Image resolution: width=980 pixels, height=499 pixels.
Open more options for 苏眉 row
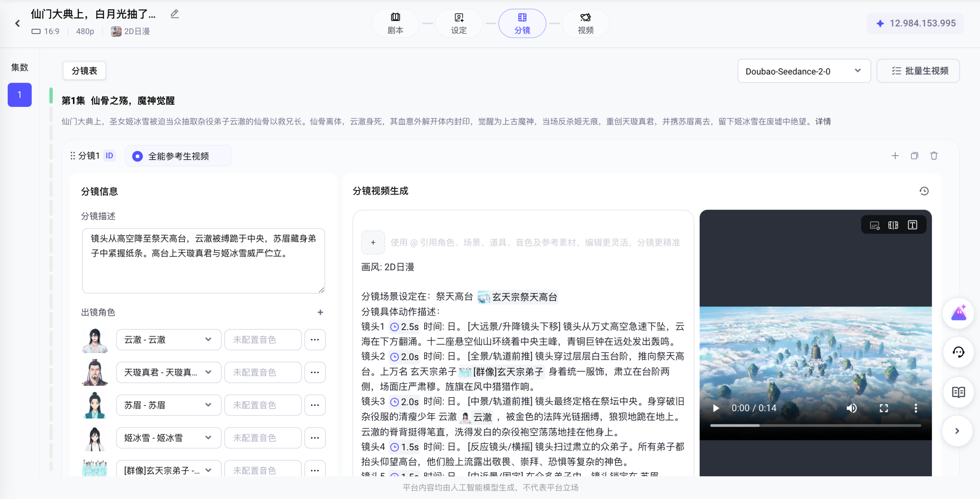point(315,405)
